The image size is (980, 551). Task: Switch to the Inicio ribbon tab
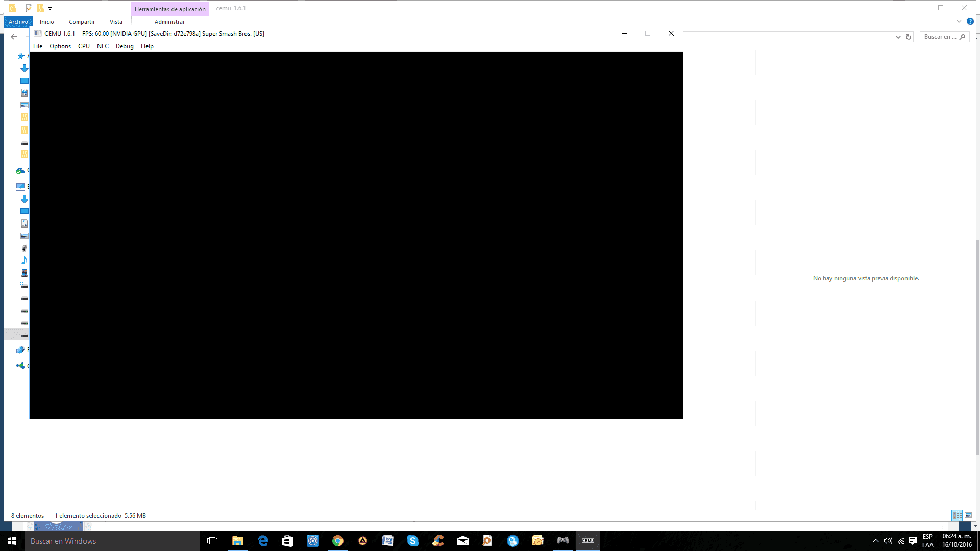point(47,22)
